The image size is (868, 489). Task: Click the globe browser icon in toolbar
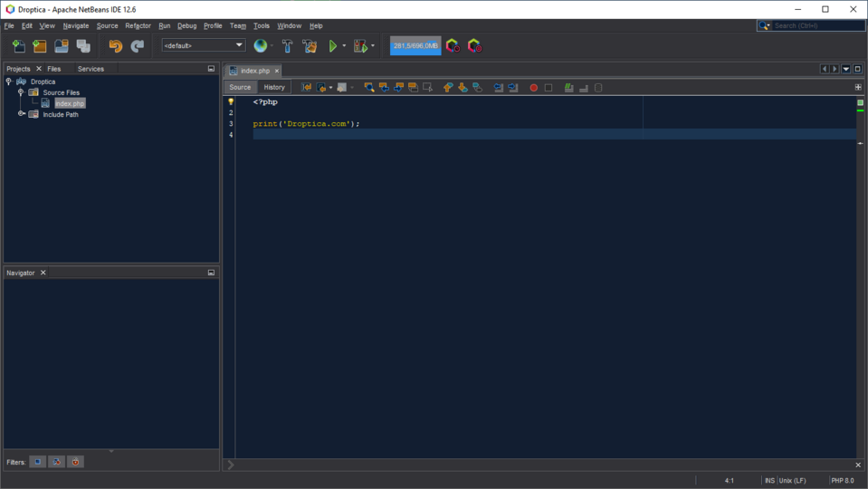click(x=260, y=46)
